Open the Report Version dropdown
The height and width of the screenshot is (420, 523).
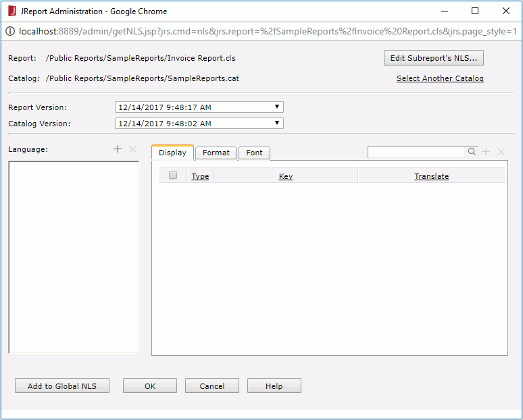click(x=199, y=107)
